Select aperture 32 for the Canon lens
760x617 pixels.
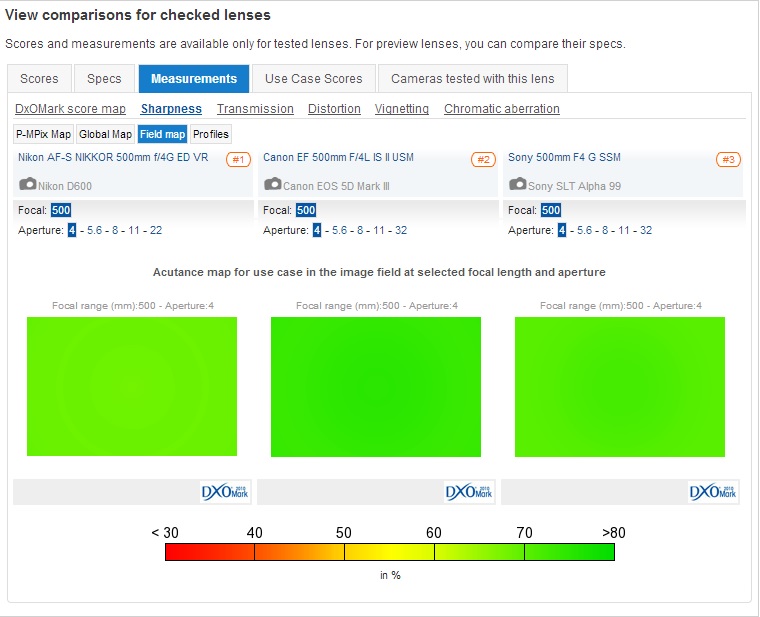[400, 230]
